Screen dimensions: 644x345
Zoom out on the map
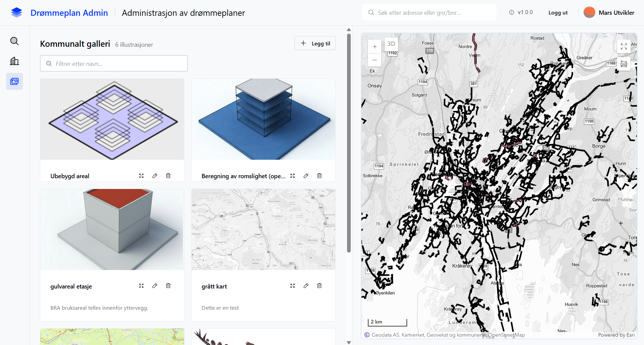click(375, 60)
